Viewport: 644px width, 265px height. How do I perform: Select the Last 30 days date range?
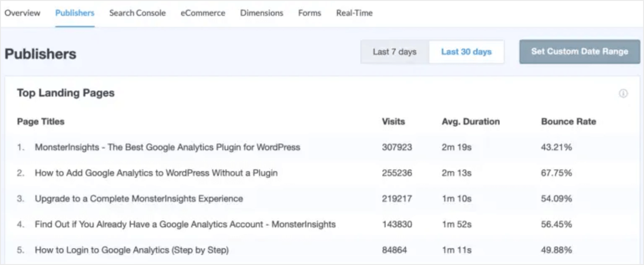(466, 52)
